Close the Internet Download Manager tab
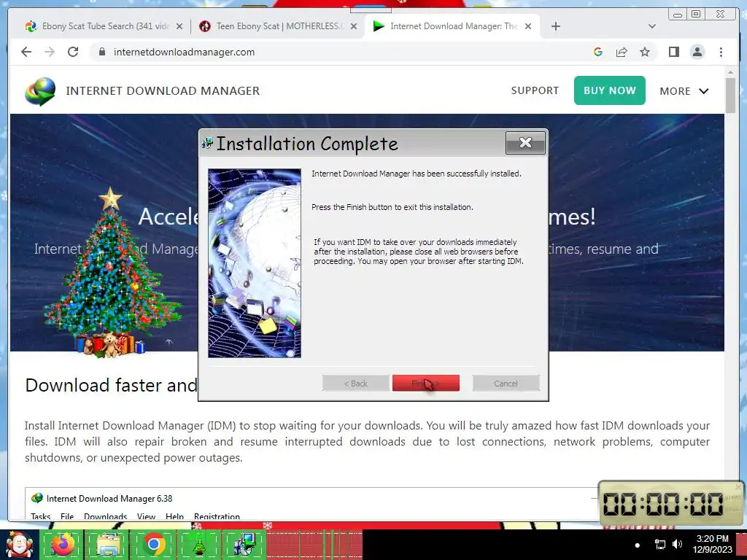Screen dimensions: 747x560 point(528,26)
